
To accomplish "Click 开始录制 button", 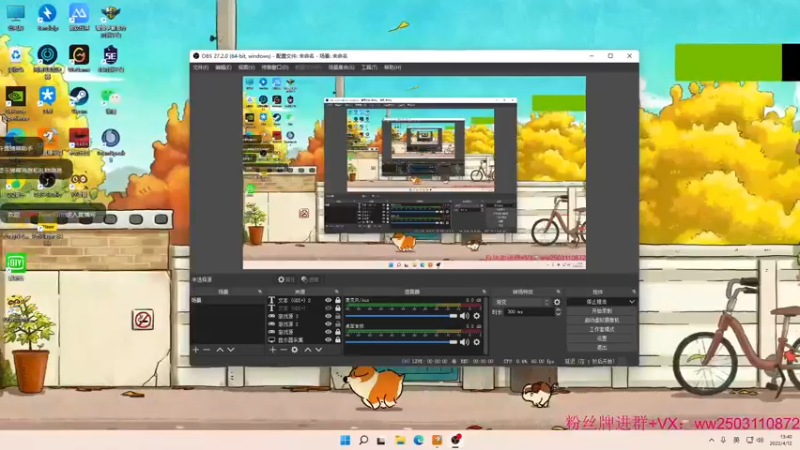I will (602, 311).
